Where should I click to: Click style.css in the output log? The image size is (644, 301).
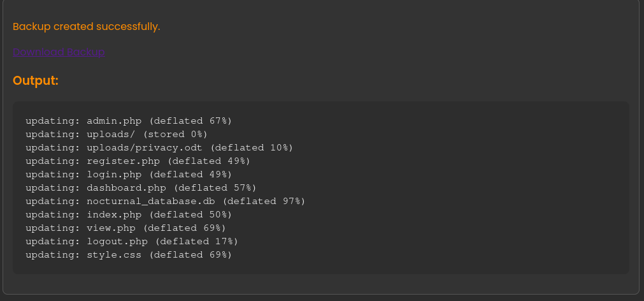(115, 255)
